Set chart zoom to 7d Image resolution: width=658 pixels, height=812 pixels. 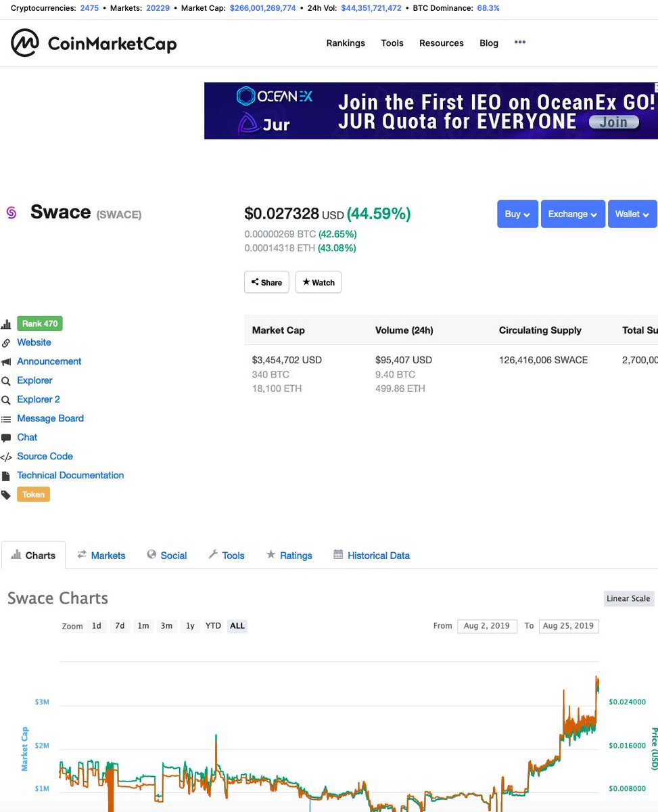pyautogui.click(x=120, y=626)
